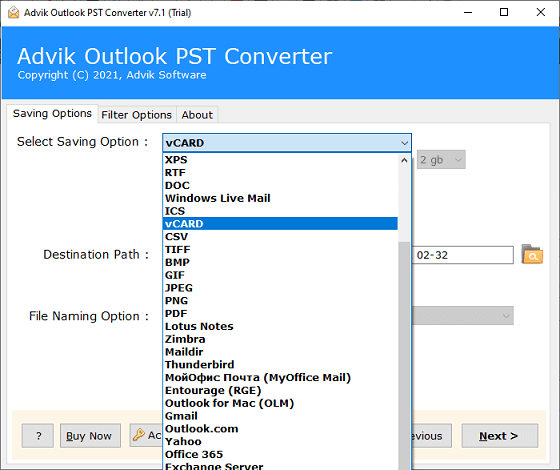Pick TIFF from the saving options
The image size is (560, 470).
click(280, 249)
